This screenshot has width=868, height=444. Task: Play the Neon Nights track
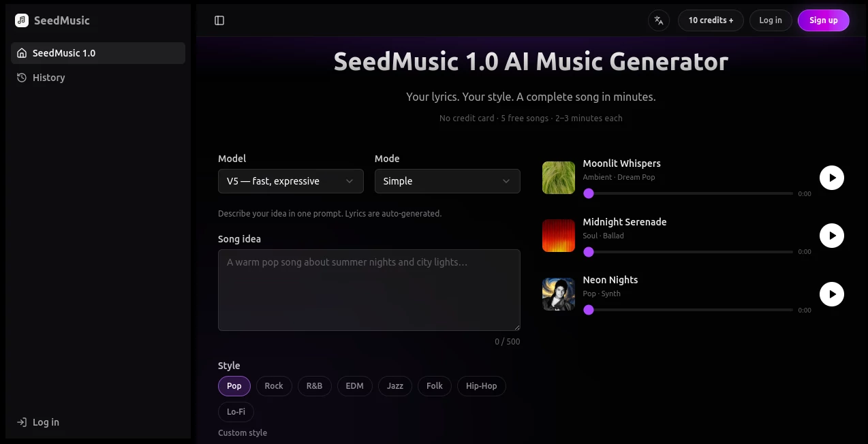832,294
